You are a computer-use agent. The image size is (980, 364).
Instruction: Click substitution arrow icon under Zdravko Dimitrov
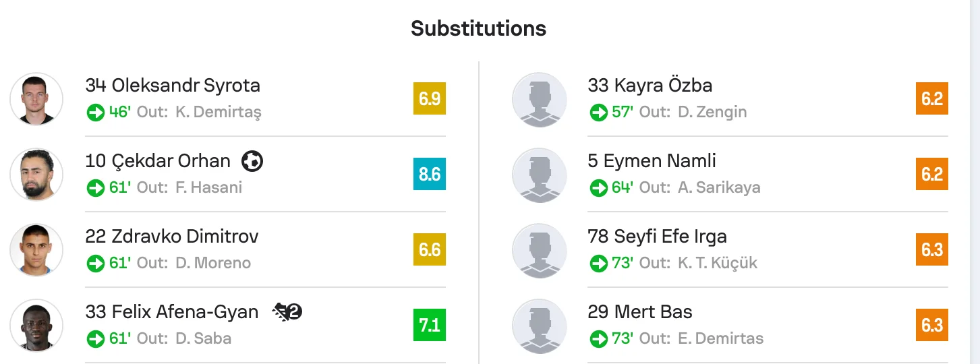click(x=96, y=263)
